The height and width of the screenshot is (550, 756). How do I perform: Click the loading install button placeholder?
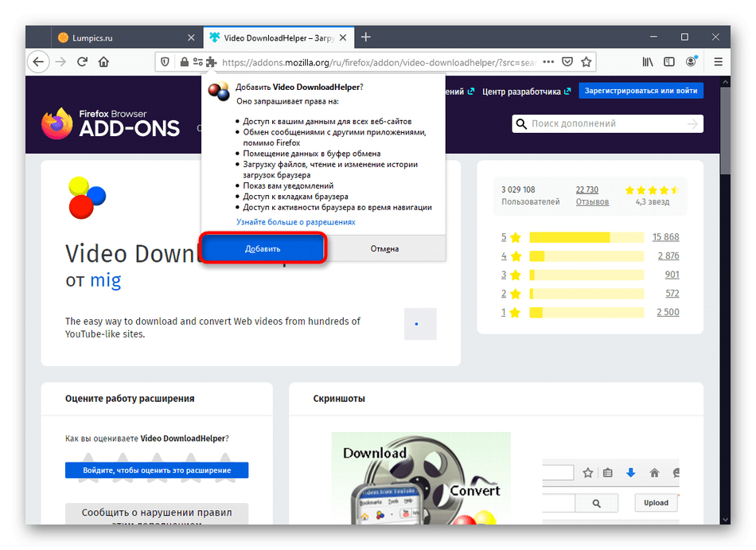click(420, 324)
